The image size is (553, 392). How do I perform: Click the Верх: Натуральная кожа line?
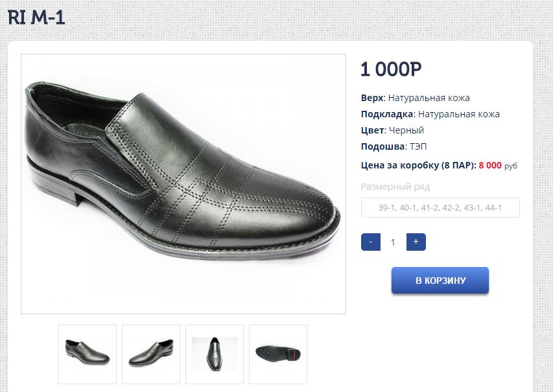[415, 98]
